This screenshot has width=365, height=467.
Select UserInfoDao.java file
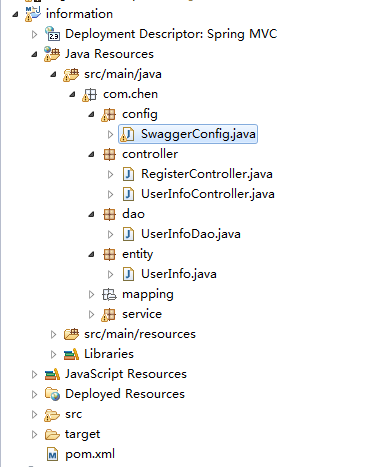191,234
